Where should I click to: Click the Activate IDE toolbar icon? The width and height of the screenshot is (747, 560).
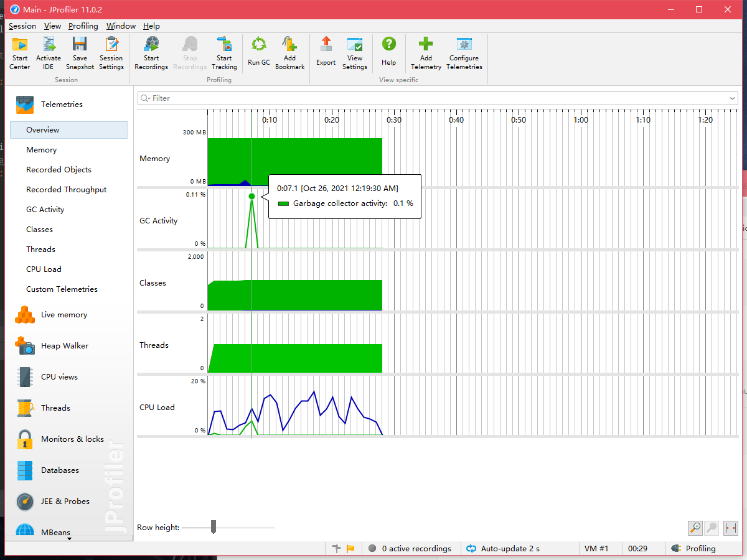pos(49,53)
